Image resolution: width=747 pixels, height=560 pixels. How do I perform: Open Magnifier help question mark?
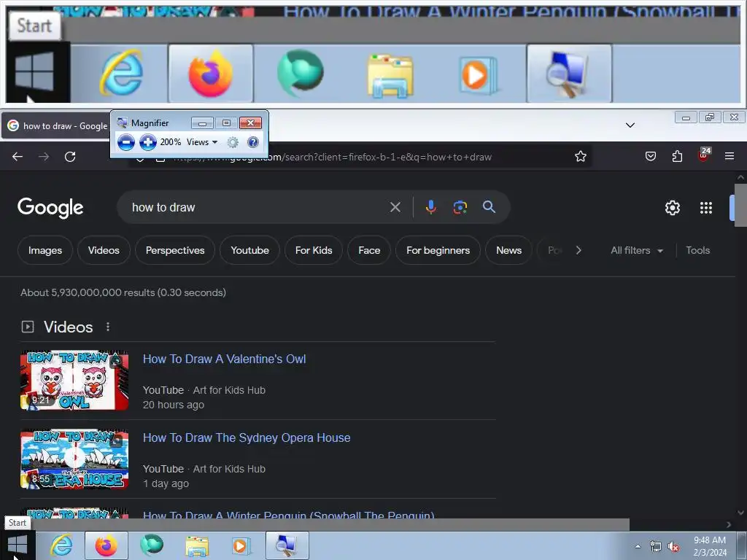pyautogui.click(x=253, y=142)
